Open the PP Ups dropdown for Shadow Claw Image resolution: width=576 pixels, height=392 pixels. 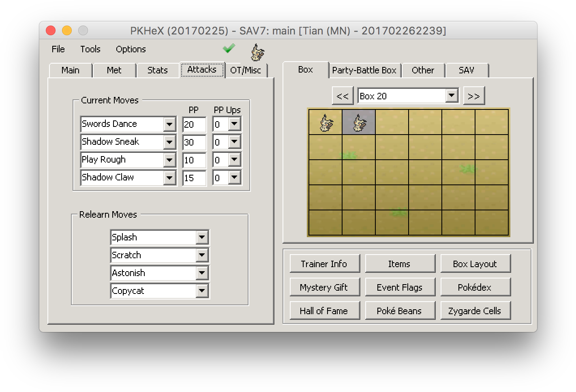pyautogui.click(x=234, y=178)
